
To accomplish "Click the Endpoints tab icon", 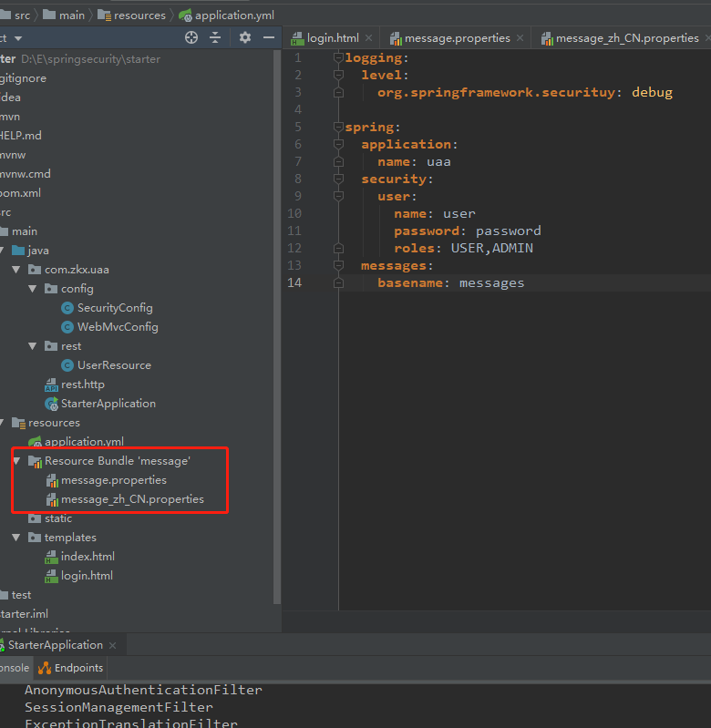I will (45, 668).
